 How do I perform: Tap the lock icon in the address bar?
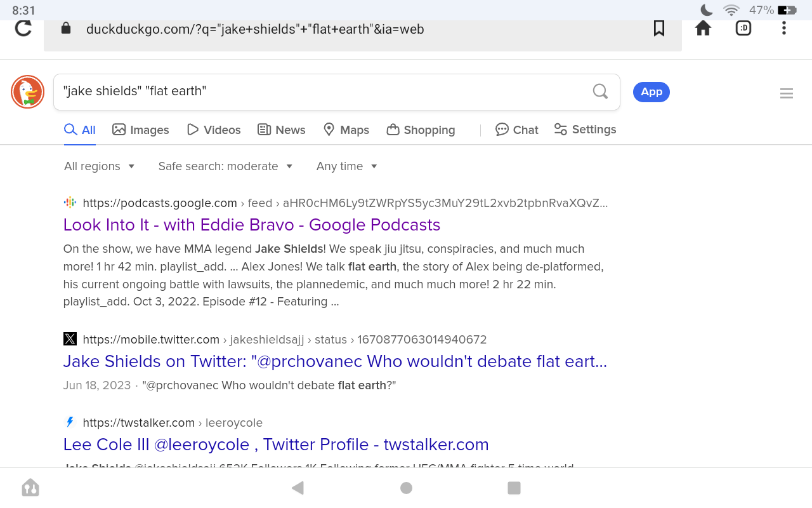pyautogui.click(x=65, y=29)
